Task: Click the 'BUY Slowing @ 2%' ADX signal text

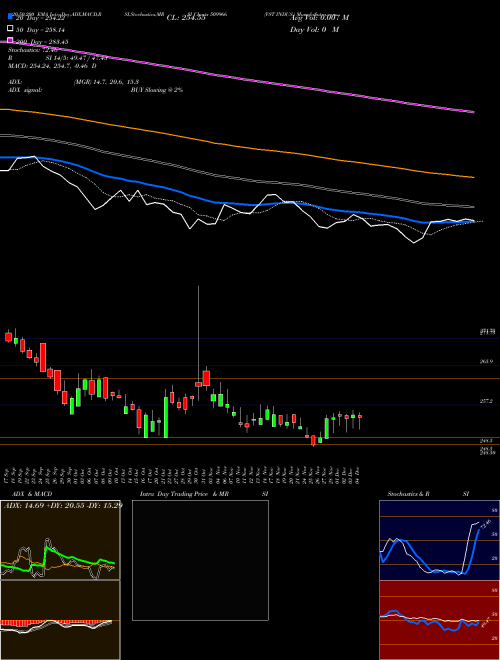Action: (x=157, y=90)
